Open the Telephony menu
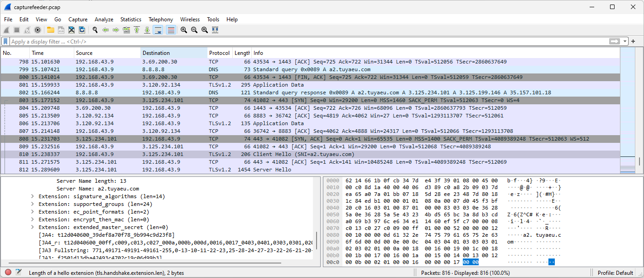This screenshot has height=278, width=644. click(161, 20)
